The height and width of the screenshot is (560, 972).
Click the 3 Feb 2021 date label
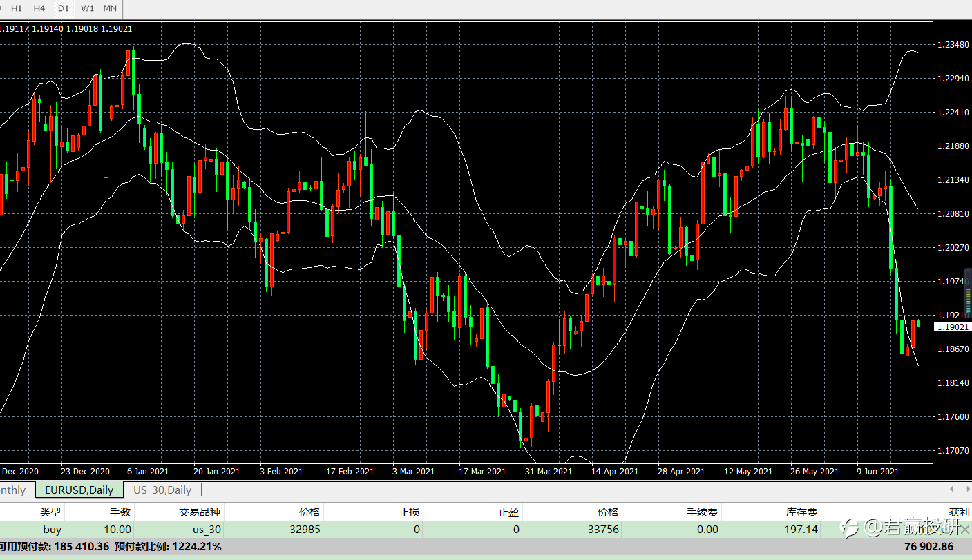[x=280, y=472]
